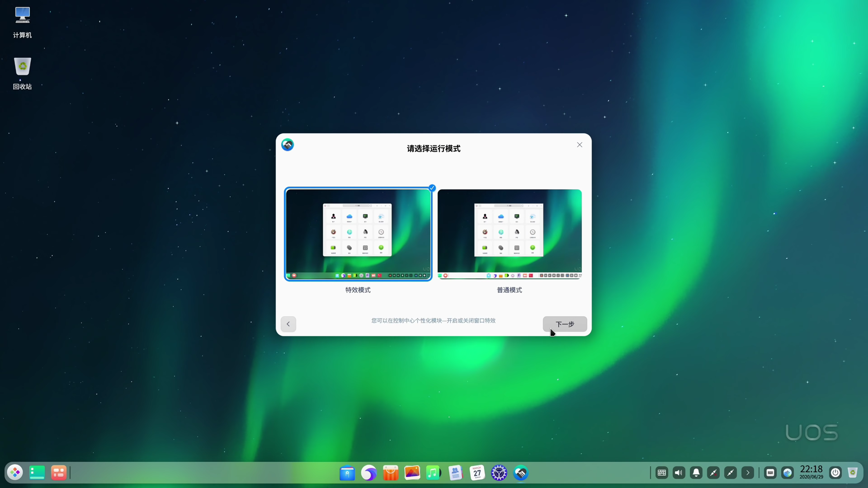The height and width of the screenshot is (488, 868).
Task: Open the calendar showing 27
Action: click(477, 473)
